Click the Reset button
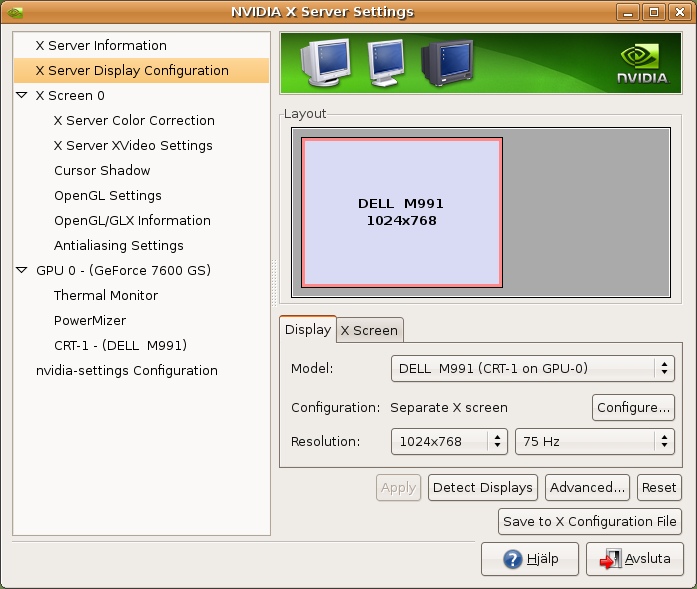Screen dimensions: 697x589 [x=659, y=488]
